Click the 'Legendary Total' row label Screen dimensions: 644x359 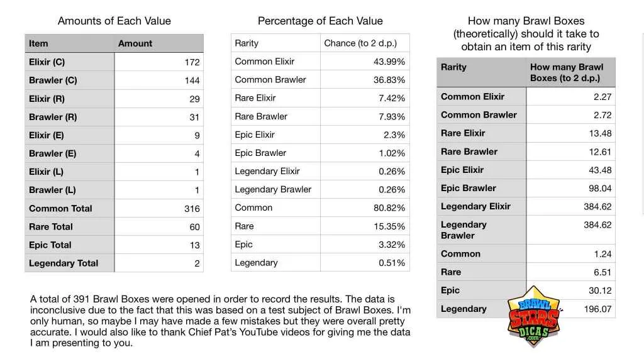click(64, 263)
